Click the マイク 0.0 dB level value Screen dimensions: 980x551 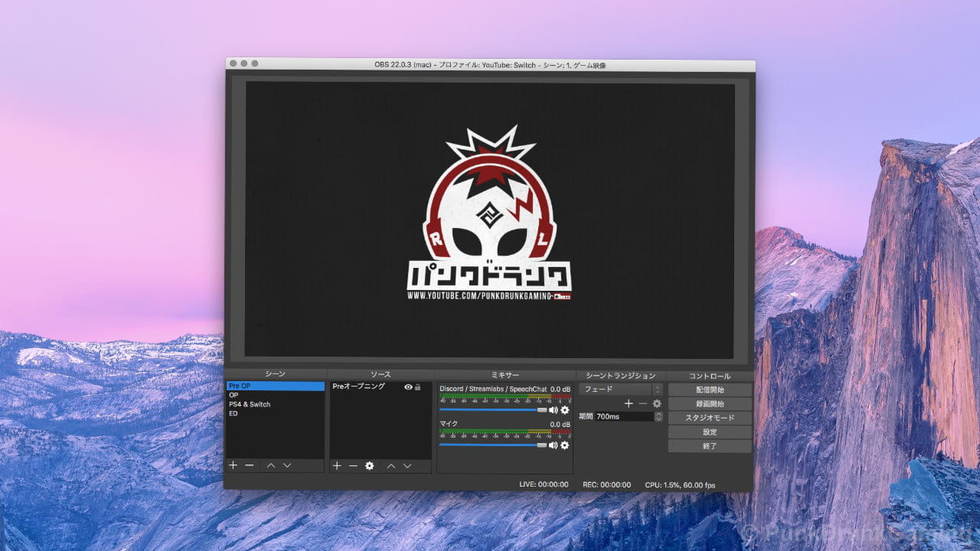pyautogui.click(x=560, y=424)
